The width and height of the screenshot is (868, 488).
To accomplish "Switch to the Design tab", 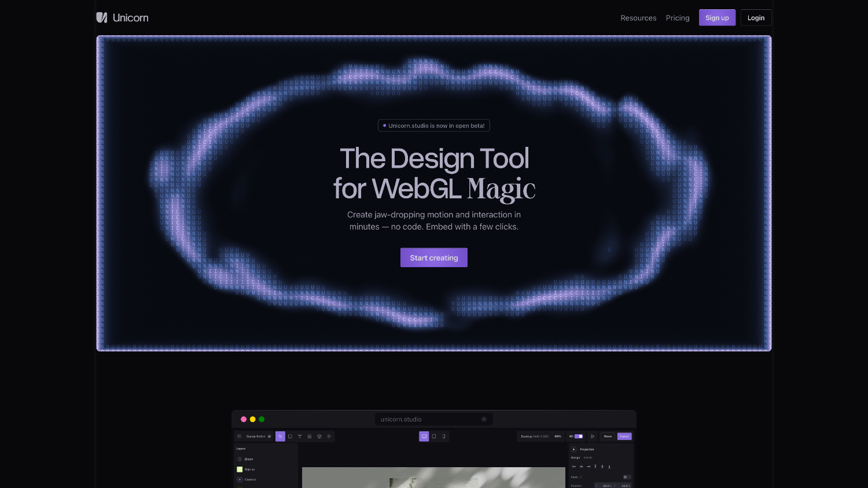I will 575,457.
